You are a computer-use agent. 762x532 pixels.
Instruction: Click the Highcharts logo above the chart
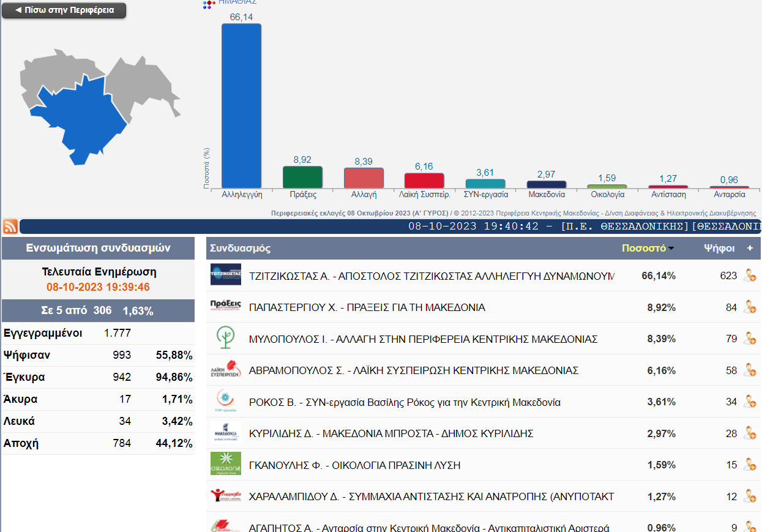(x=209, y=4)
